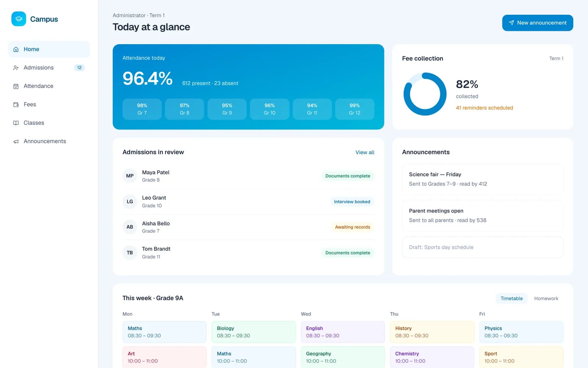The image size is (588, 368).
Task: Open Friday Physics lesson card
Action: (521, 332)
